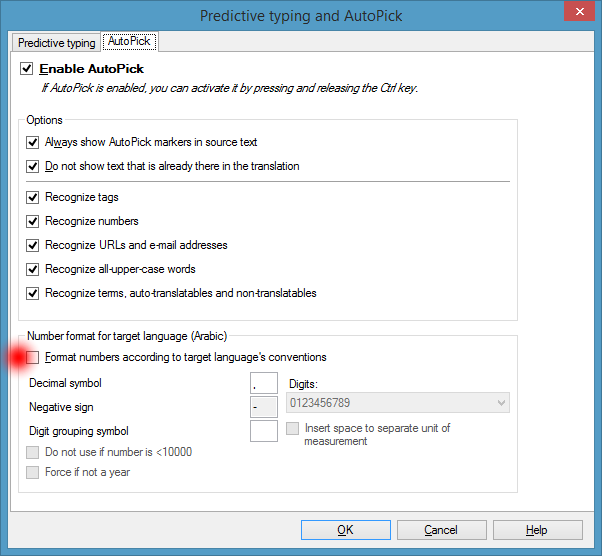Click the Cancel button
The width and height of the screenshot is (602, 556).
441,530
